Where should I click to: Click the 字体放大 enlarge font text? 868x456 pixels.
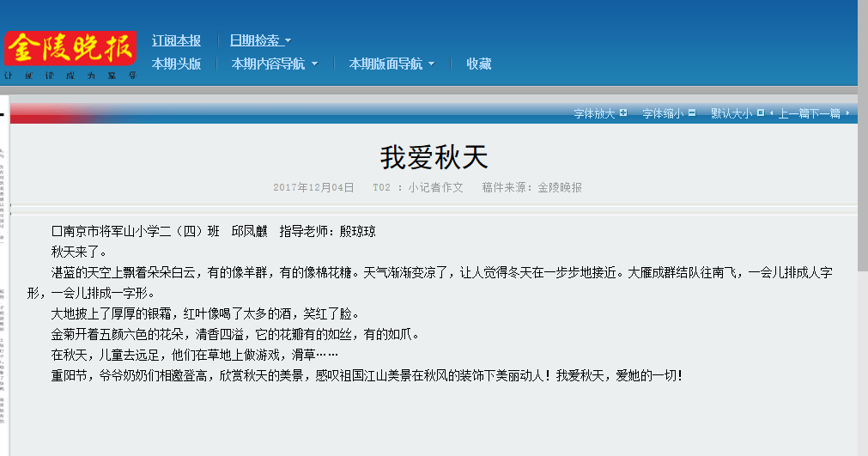(594, 113)
